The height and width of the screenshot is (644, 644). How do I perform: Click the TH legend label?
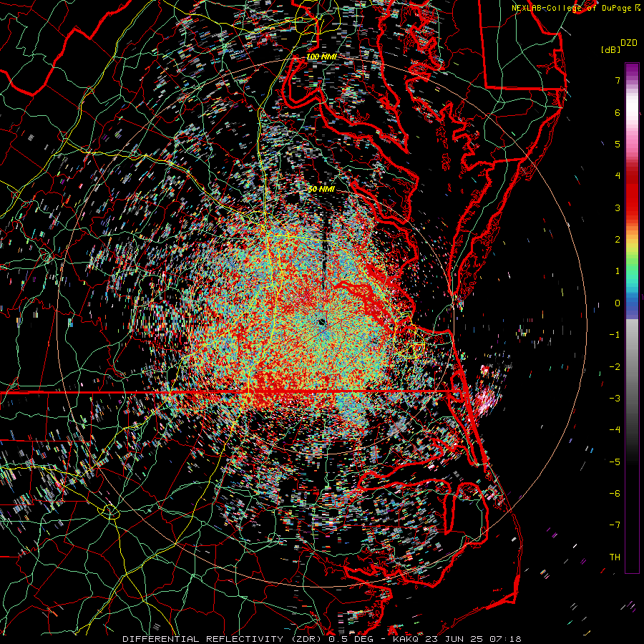[x=615, y=557]
